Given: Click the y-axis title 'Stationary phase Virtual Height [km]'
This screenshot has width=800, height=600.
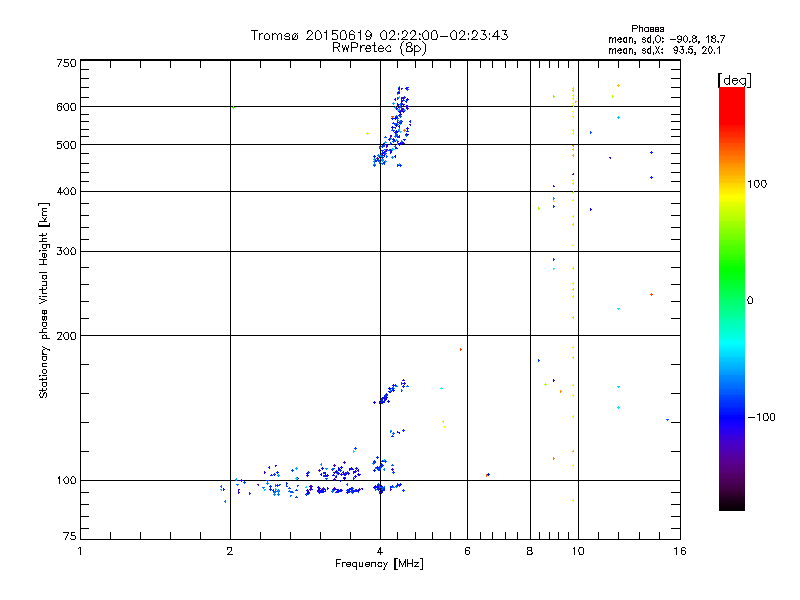Looking at the screenshot, I should (44, 300).
